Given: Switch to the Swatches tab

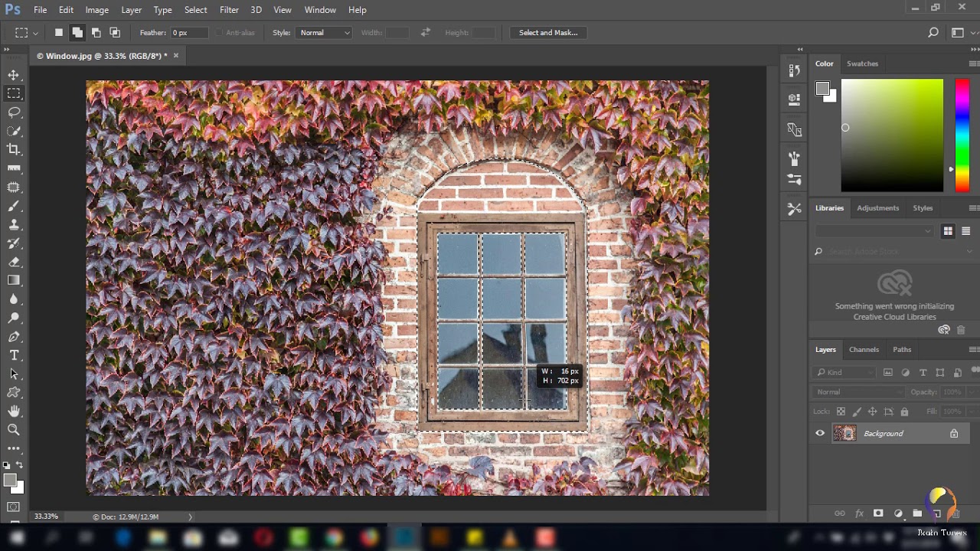Looking at the screenshot, I should [x=862, y=64].
